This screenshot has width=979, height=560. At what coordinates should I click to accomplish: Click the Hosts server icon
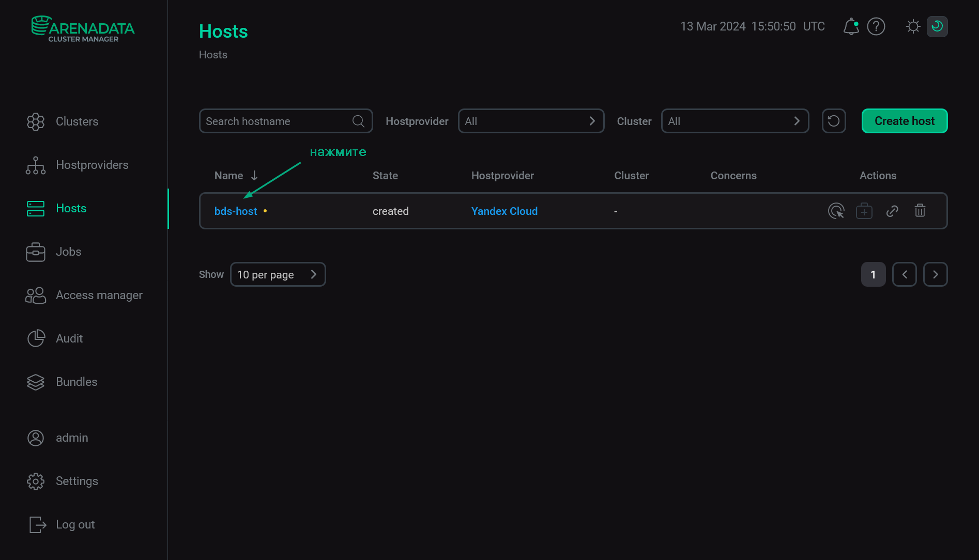(36, 208)
